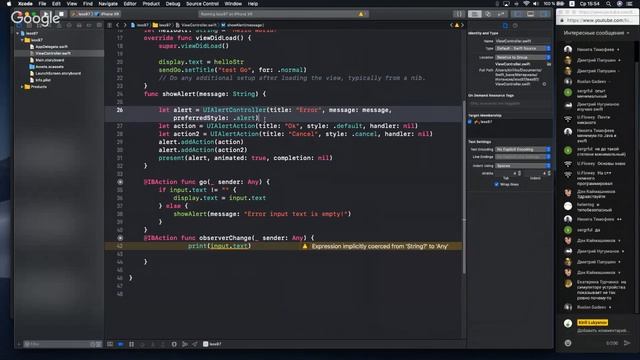The height and width of the screenshot is (360, 640).
Task: Toggle the Wrap lines checkbox
Action: point(497,184)
